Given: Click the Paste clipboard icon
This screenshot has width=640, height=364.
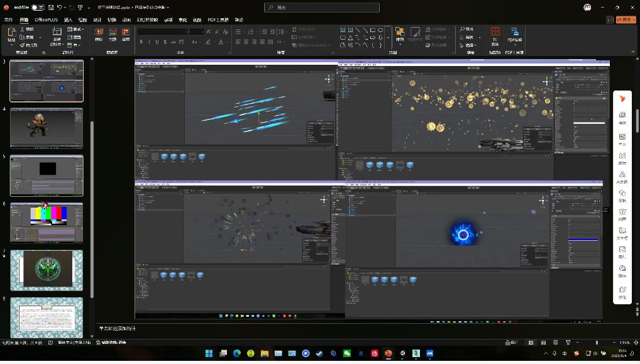Looking at the screenshot, I should tap(11, 34).
